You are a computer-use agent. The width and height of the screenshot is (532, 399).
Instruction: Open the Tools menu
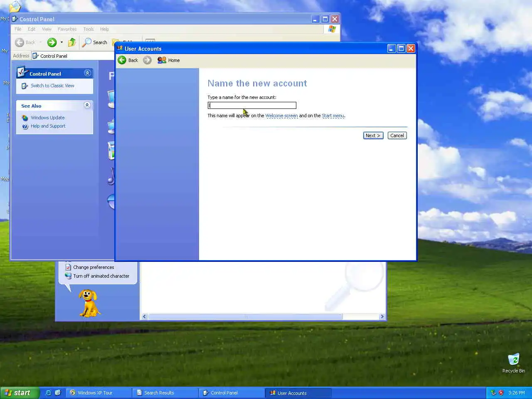pos(89,29)
